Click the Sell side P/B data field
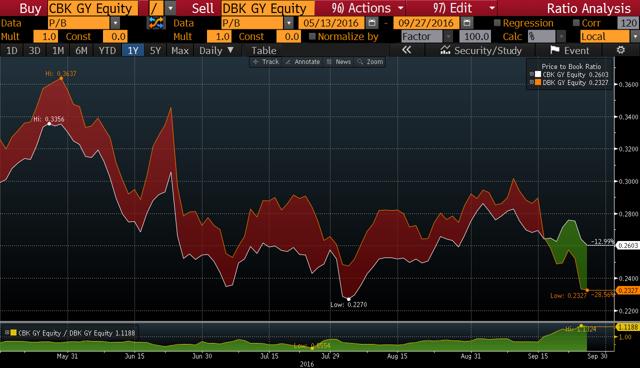640x368 pixels. (252, 23)
